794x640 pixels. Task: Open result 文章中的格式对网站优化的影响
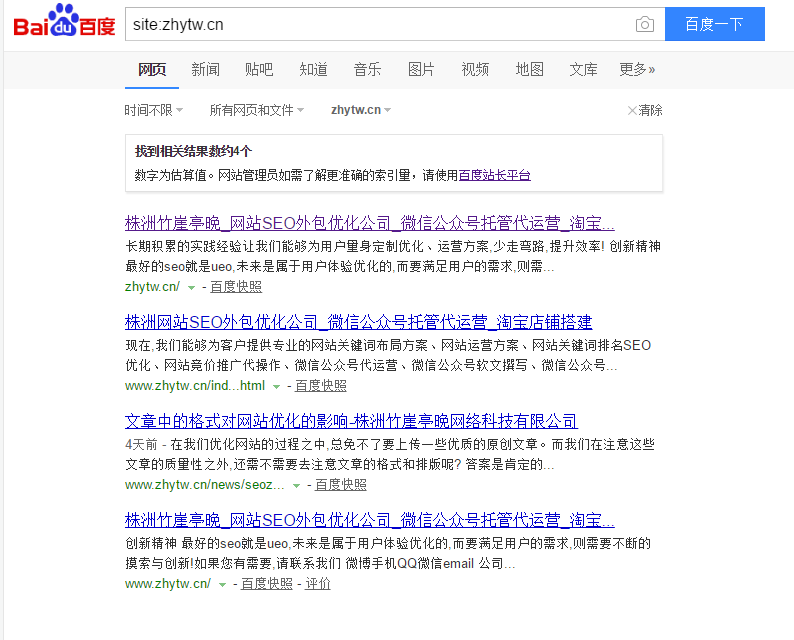pyautogui.click(x=351, y=421)
